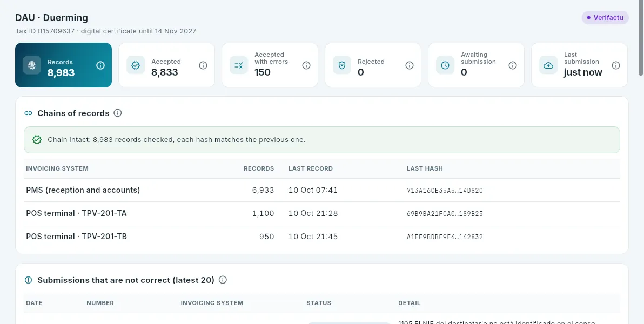Click the chain link icon beside Chains of records

tap(28, 113)
